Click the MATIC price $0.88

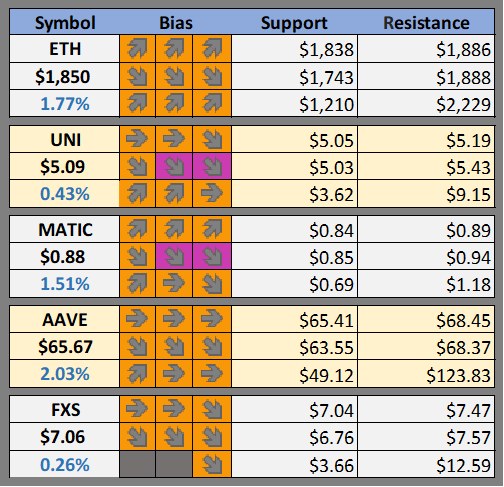(63, 257)
